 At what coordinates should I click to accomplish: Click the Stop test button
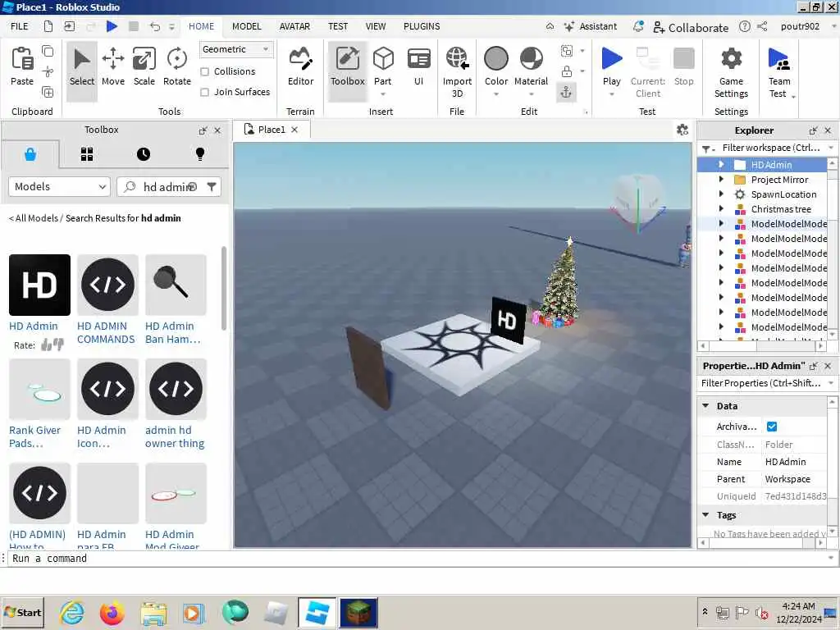pos(683,66)
